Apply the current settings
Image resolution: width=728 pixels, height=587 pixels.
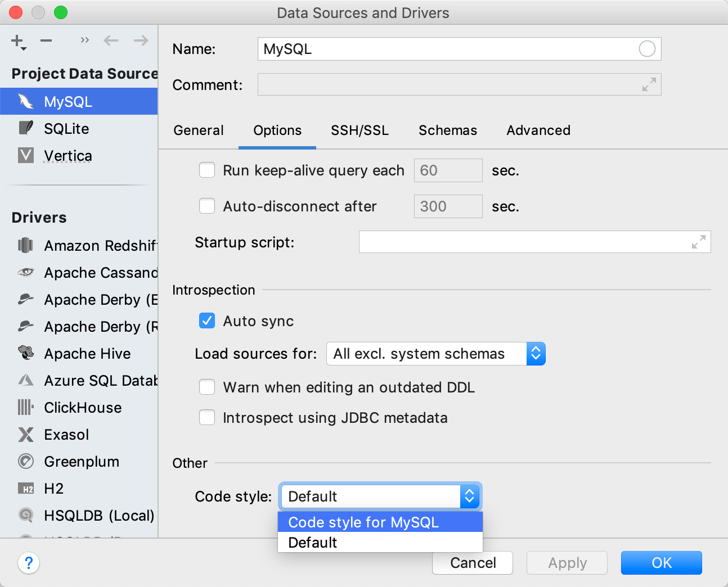pos(567,562)
